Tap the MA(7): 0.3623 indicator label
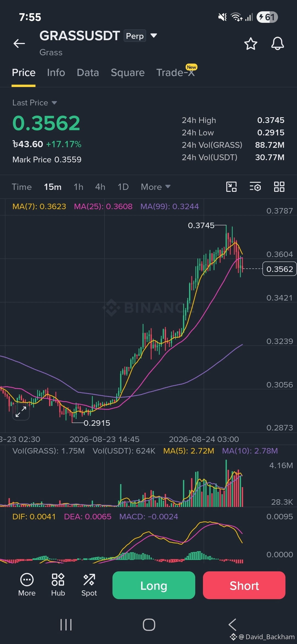This screenshot has width=297, height=644. pyautogui.click(x=39, y=206)
